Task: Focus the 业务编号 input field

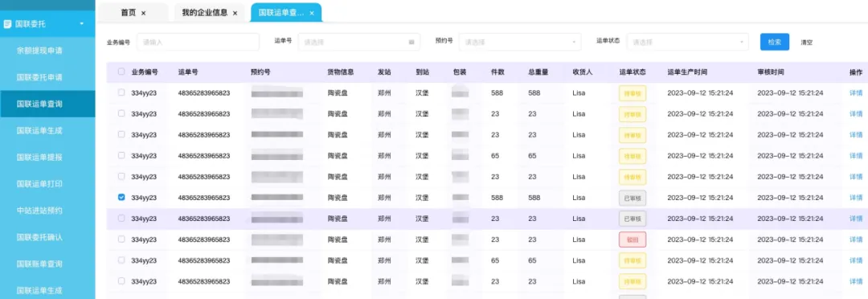Action: [199, 42]
